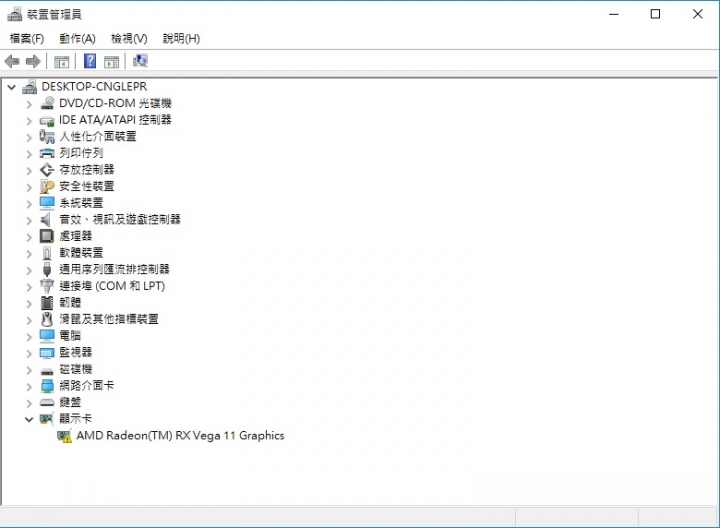Collapse the 顯示卡 category
The width and height of the screenshot is (720, 528).
[x=29, y=419]
